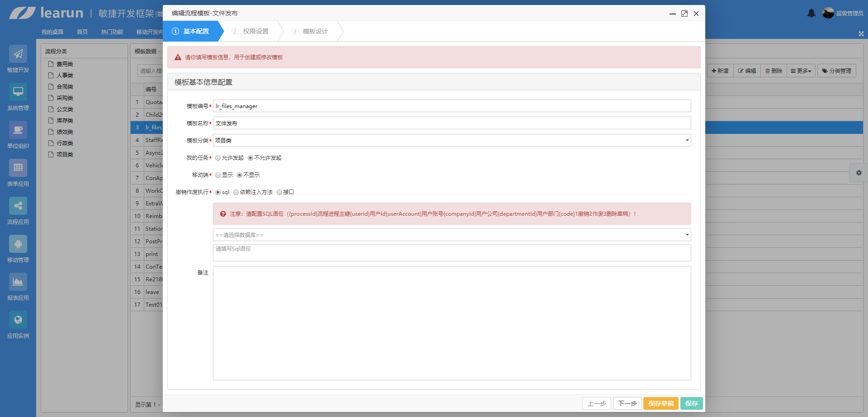Open the 表单应用 grid icon
Viewport: 868px width, 417px height.
coord(18,168)
